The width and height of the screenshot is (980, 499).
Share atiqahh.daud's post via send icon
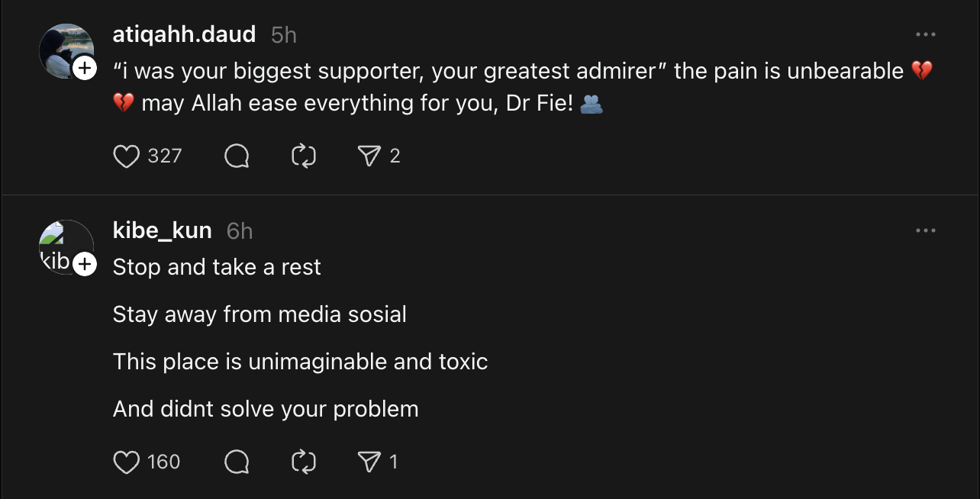369,156
